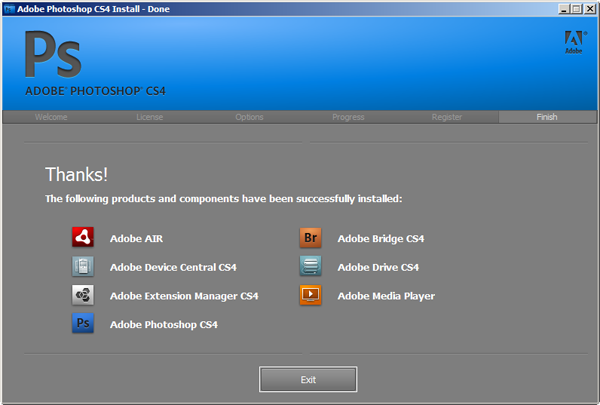Click the Adobe Bridge CS4 icon

coord(310,238)
